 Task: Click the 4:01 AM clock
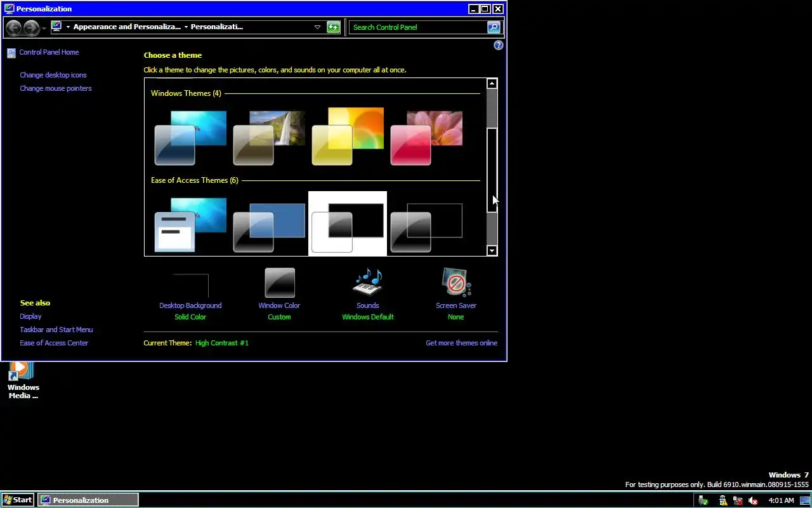pyautogui.click(x=781, y=500)
